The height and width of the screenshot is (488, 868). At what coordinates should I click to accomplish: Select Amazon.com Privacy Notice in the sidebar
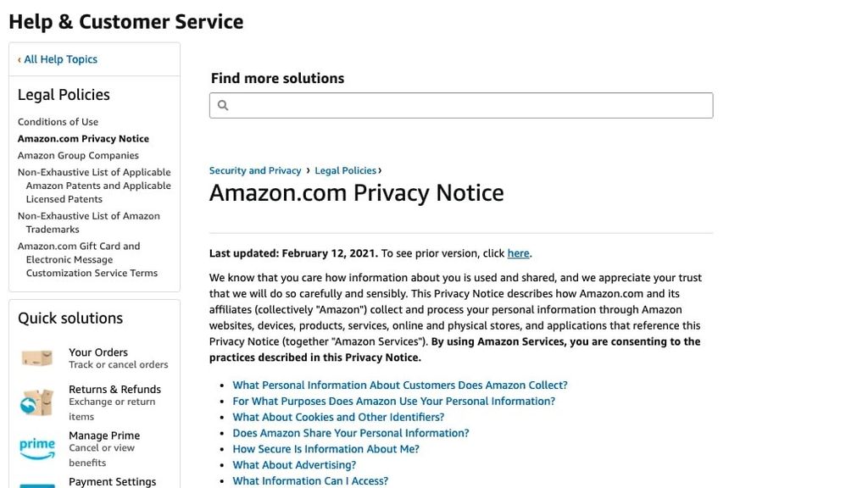[83, 138]
